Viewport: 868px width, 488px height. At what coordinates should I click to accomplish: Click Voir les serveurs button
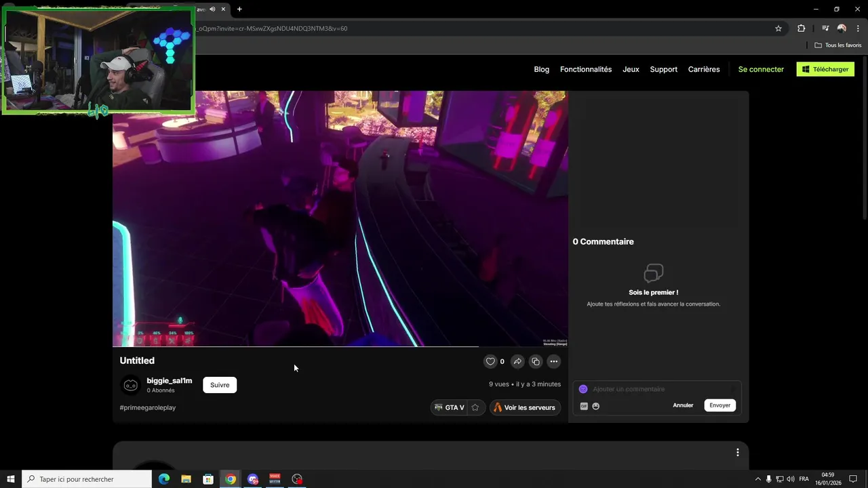pos(525,407)
